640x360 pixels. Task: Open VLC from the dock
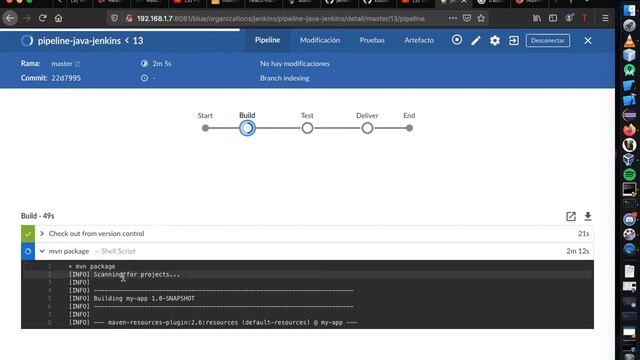(629, 40)
